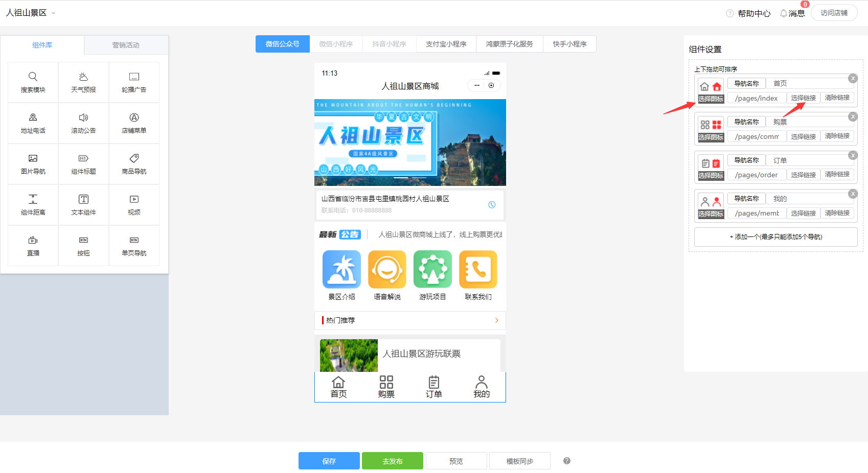Add the search module component
This screenshot has width=868, height=473.
point(33,82)
